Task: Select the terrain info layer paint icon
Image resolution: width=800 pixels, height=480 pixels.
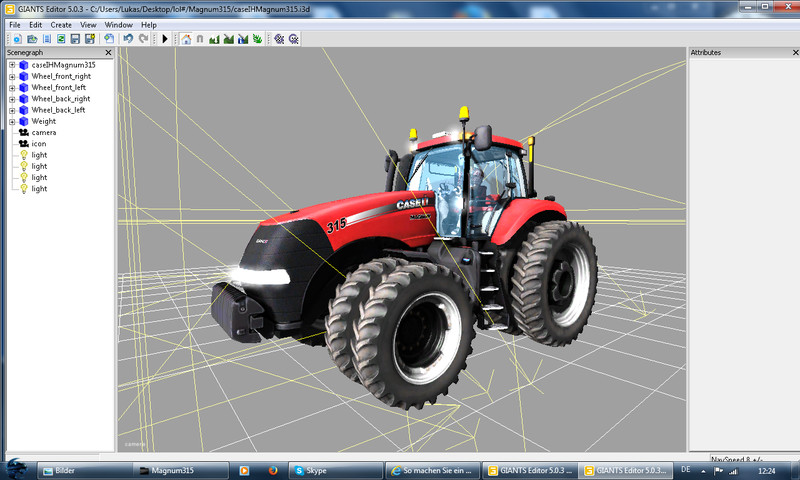Action: (243, 39)
